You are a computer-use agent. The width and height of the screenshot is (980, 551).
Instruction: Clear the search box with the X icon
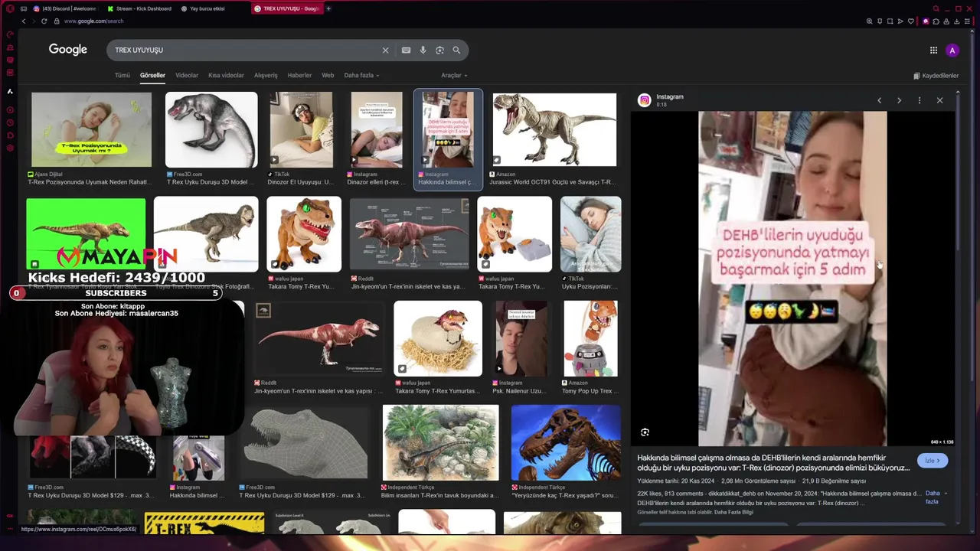(385, 51)
